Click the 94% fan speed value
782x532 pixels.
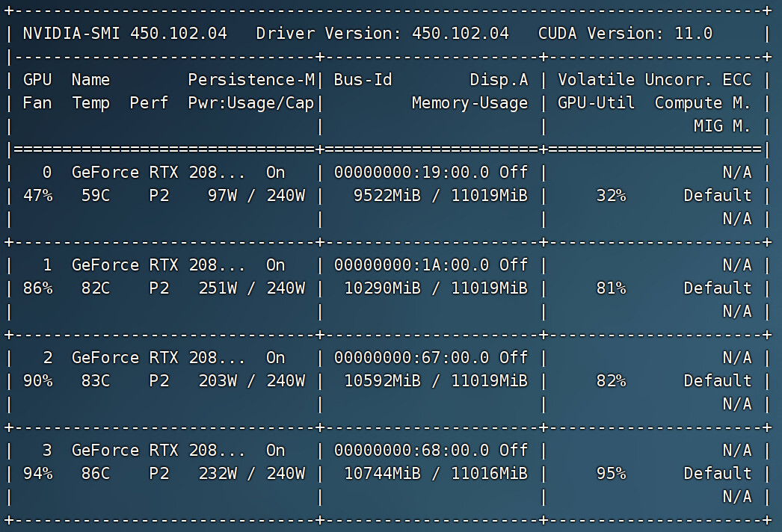(37, 474)
